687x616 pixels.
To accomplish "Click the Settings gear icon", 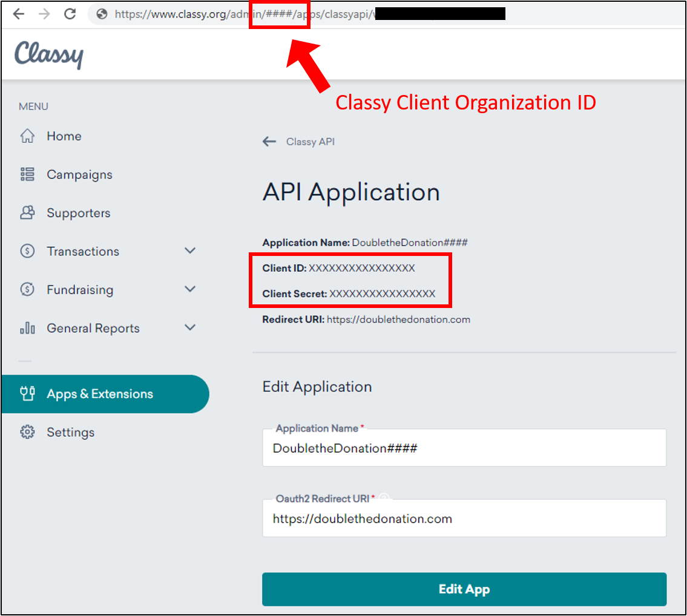I will [27, 432].
